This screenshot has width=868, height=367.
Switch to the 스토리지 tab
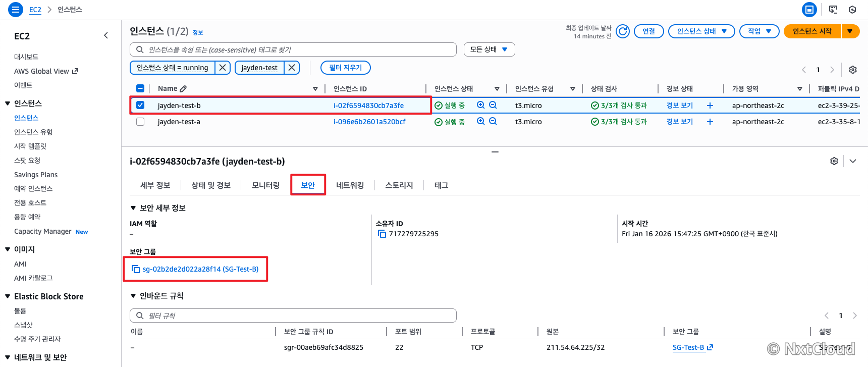pos(399,185)
